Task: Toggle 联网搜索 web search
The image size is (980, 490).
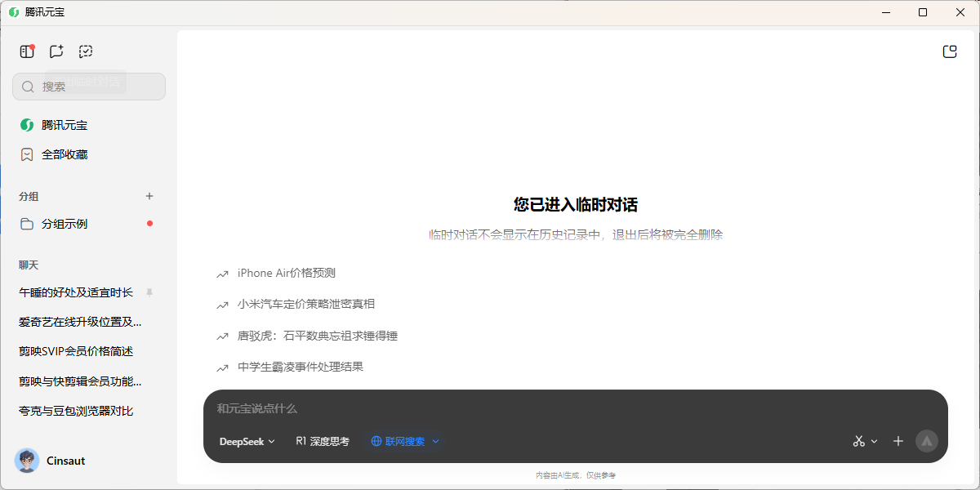Action: coord(399,441)
